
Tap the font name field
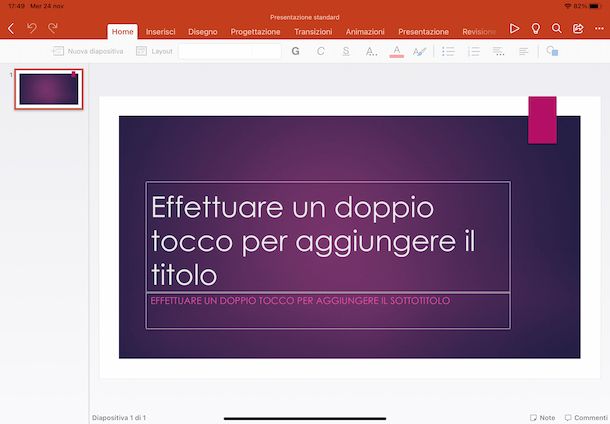230,51
